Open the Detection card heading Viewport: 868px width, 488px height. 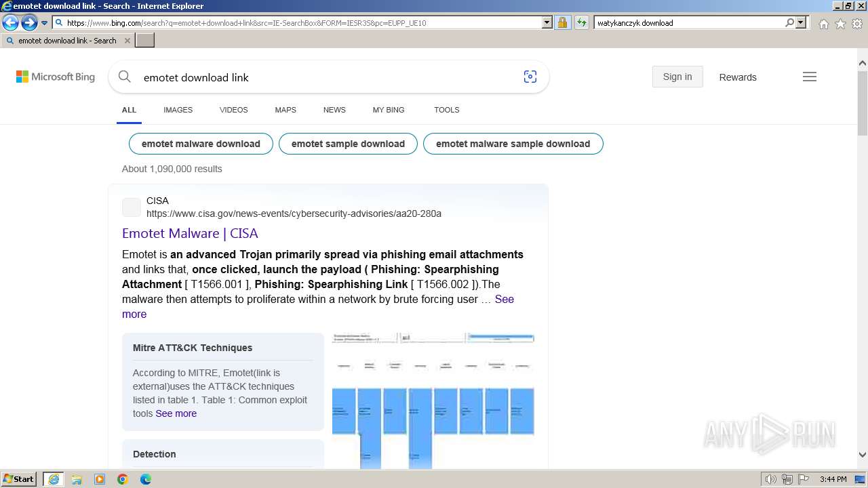pyautogui.click(x=154, y=454)
